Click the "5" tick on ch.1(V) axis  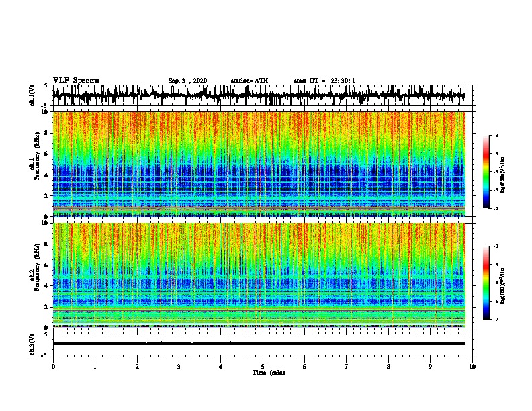(x=46, y=85)
